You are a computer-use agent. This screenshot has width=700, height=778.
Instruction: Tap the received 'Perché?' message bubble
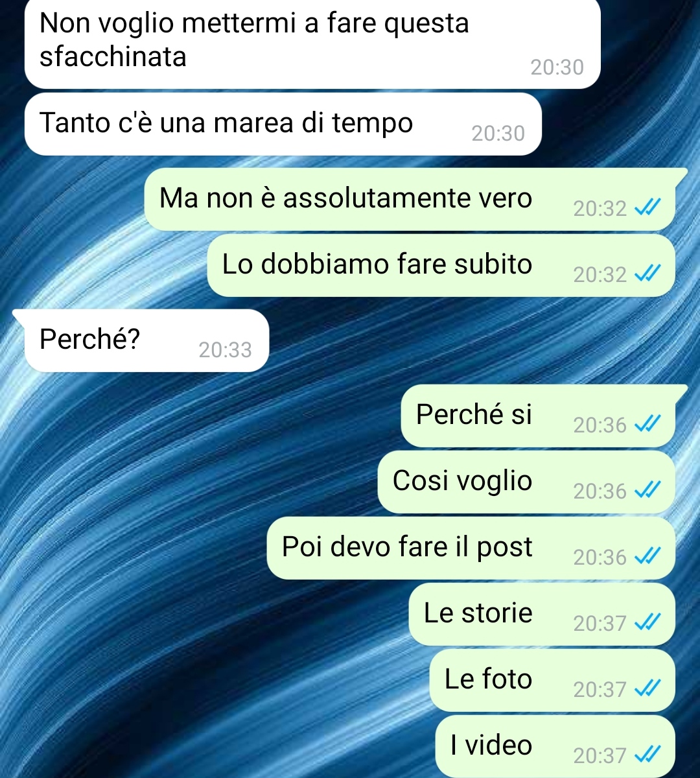[146, 340]
